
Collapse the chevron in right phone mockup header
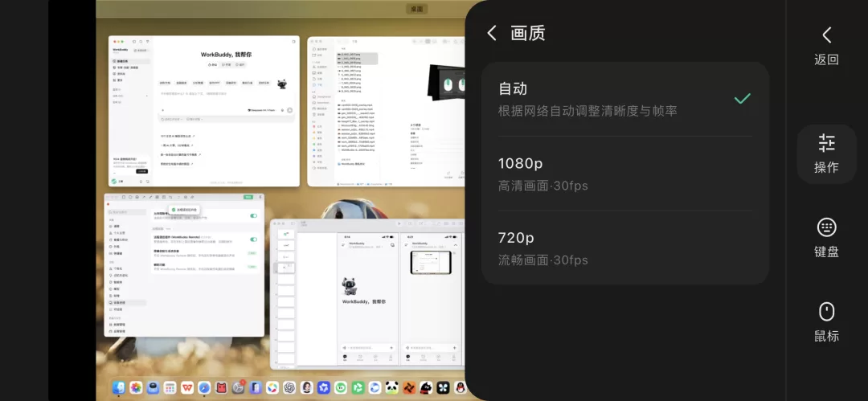point(456,244)
